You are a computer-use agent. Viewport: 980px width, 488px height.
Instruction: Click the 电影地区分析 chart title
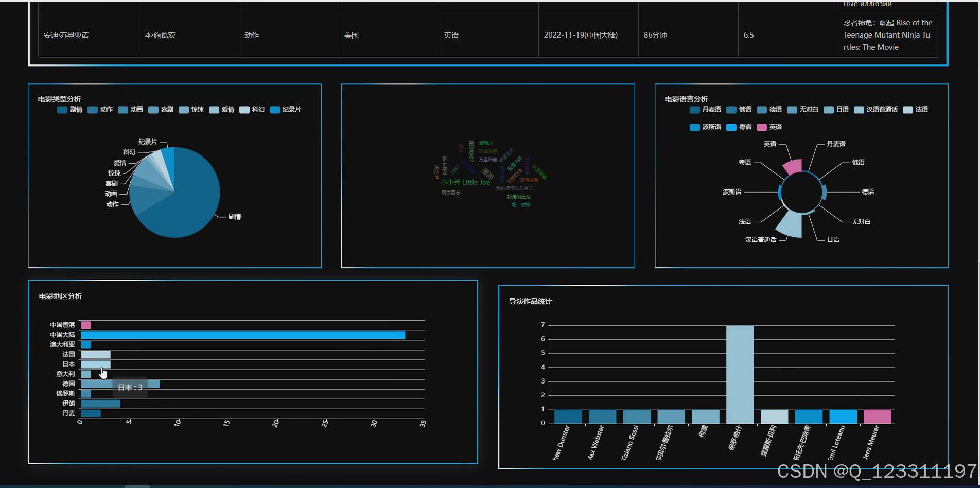click(61, 296)
